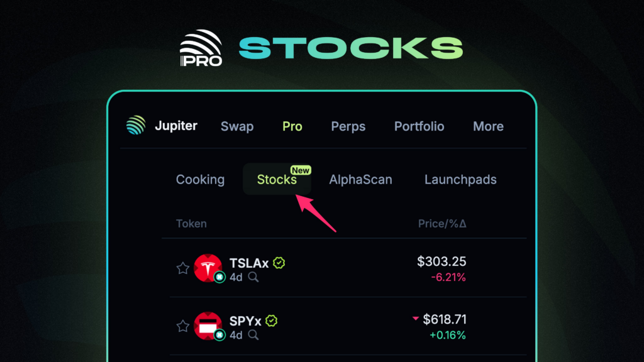644x362 pixels.
Task: Open the More menu in navigation
Action: pos(488,126)
